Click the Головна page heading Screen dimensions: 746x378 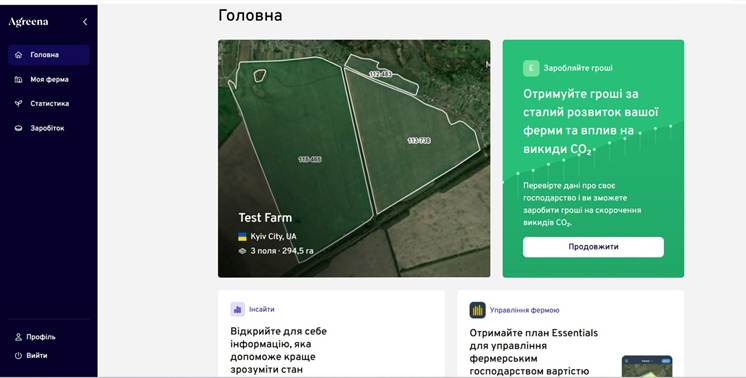[x=250, y=16]
